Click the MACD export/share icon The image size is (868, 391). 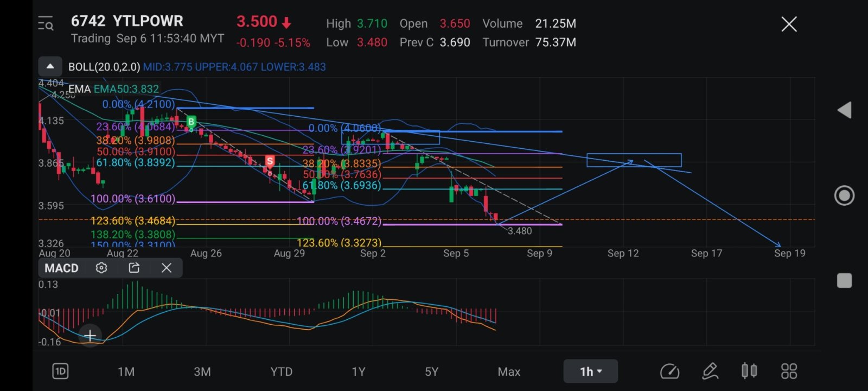coord(134,268)
